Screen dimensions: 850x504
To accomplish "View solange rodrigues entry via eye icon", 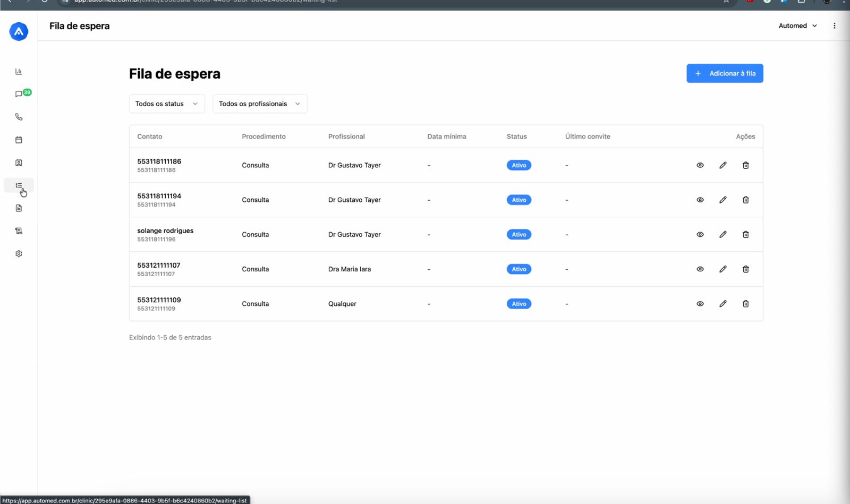I will pos(700,234).
